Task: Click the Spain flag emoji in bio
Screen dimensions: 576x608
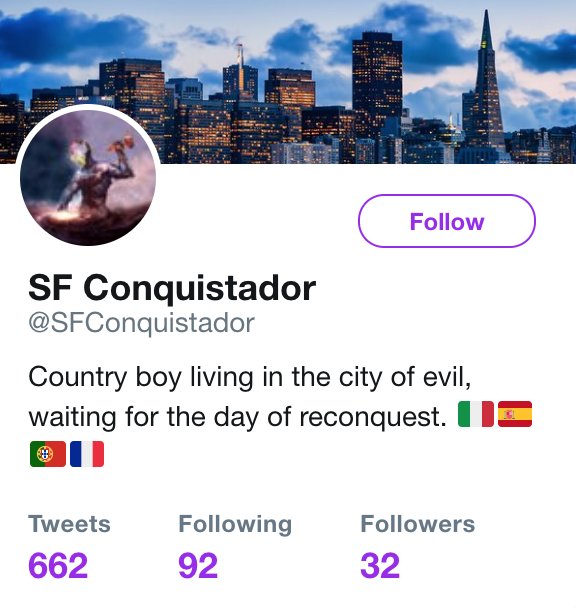Action: click(x=515, y=414)
